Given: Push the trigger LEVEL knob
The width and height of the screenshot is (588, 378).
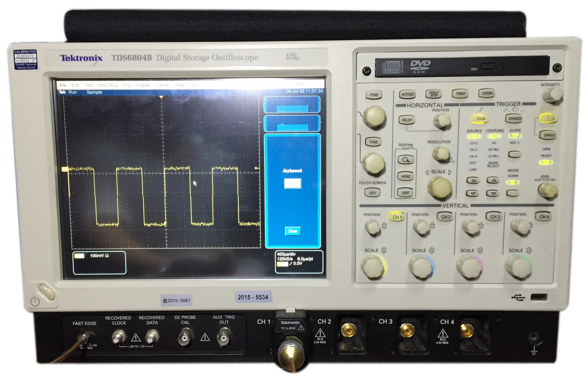Looking at the screenshot, I should [x=547, y=190].
